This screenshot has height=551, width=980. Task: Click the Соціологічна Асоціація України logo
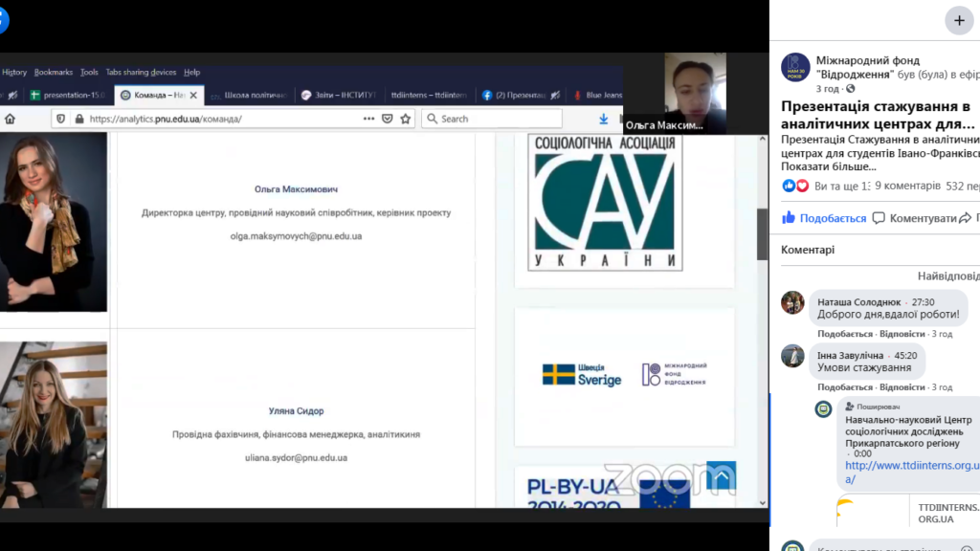pos(605,203)
